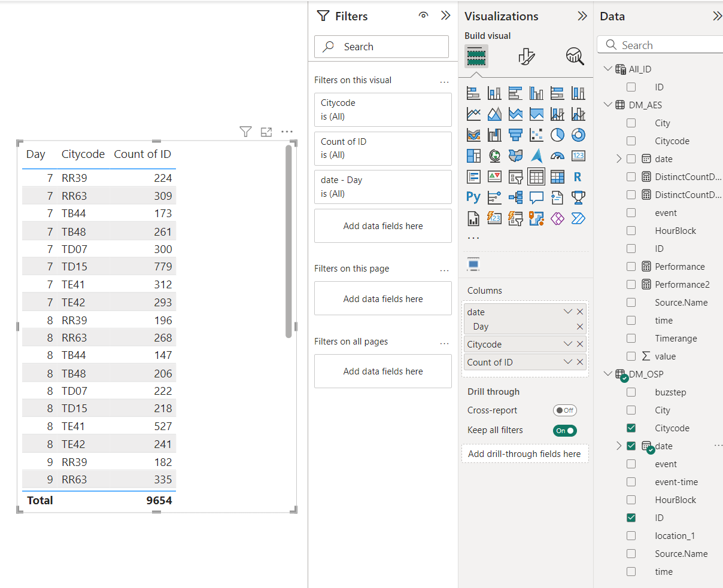Screen dimensions: 723x588
Task: Select the ribbon chart visual
Action: click(x=473, y=135)
